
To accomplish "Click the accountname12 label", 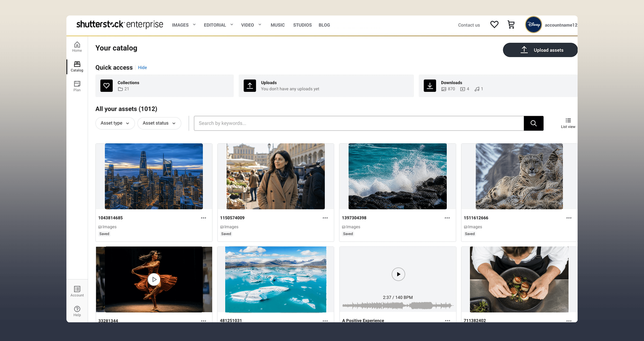I will pos(561,25).
